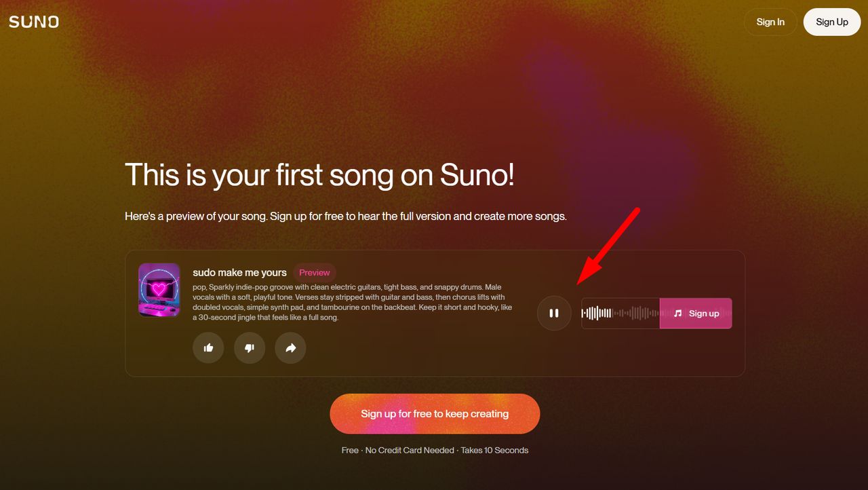Screen dimensions: 868x490
Task: Seek within the audio waveform
Action: (620, 313)
